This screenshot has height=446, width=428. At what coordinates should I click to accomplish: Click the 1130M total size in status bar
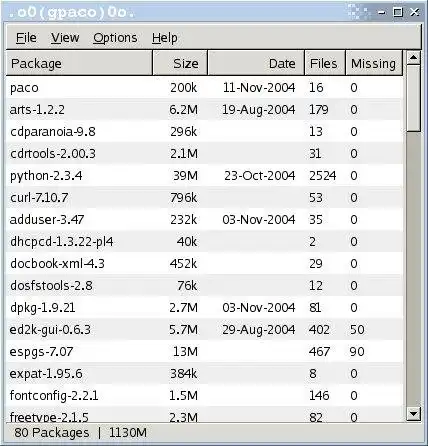[x=128, y=432]
